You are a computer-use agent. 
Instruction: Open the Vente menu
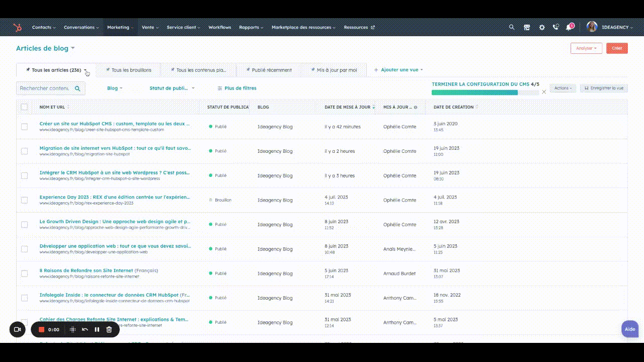(150, 27)
